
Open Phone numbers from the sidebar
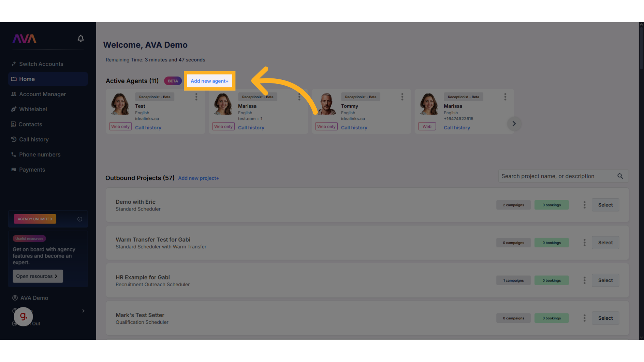[40, 155]
